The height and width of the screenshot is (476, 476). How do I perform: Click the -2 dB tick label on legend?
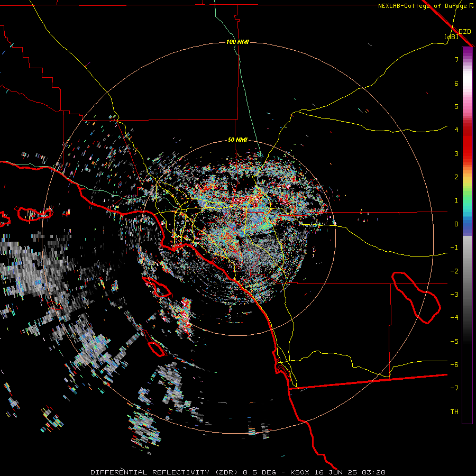point(454,271)
